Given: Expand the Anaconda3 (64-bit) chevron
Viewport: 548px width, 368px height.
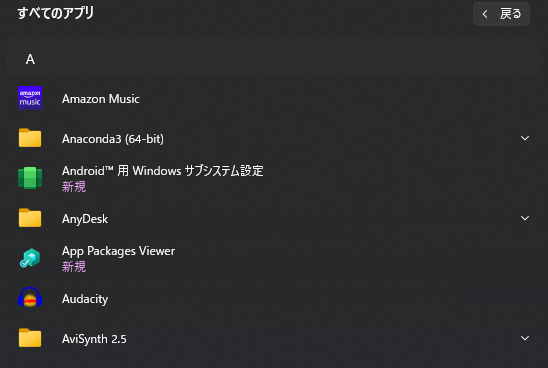Looking at the screenshot, I should pos(525,138).
